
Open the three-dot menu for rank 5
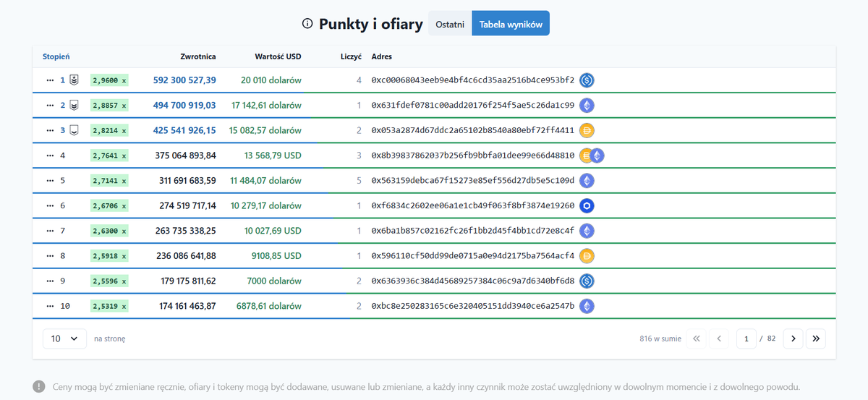[x=50, y=181]
